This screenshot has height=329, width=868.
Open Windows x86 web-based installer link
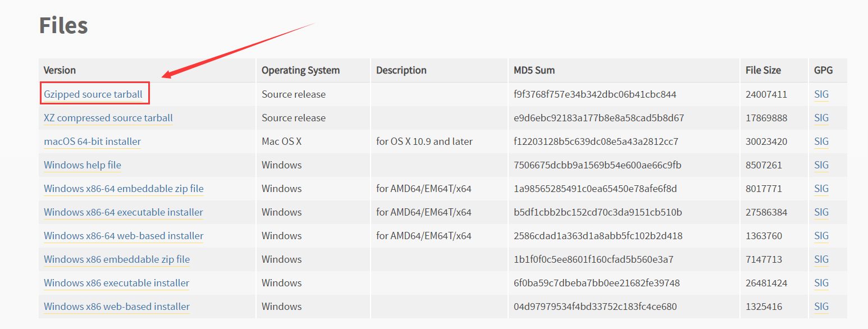[117, 307]
